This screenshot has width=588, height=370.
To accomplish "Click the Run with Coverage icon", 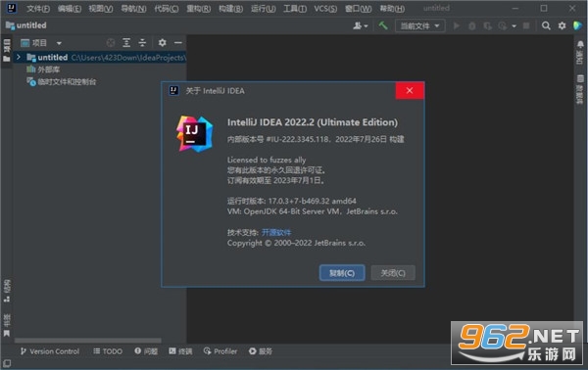I will (487, 25).
